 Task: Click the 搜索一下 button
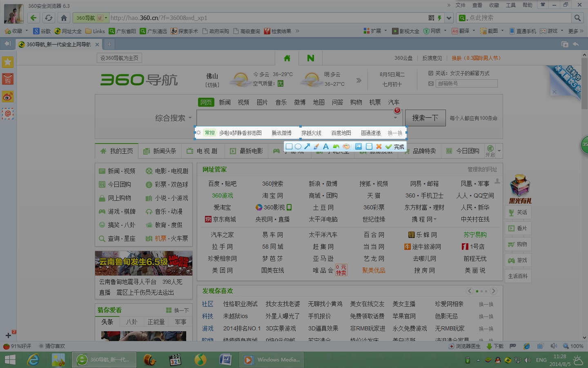pyautogui.click(x=425, y=118)
